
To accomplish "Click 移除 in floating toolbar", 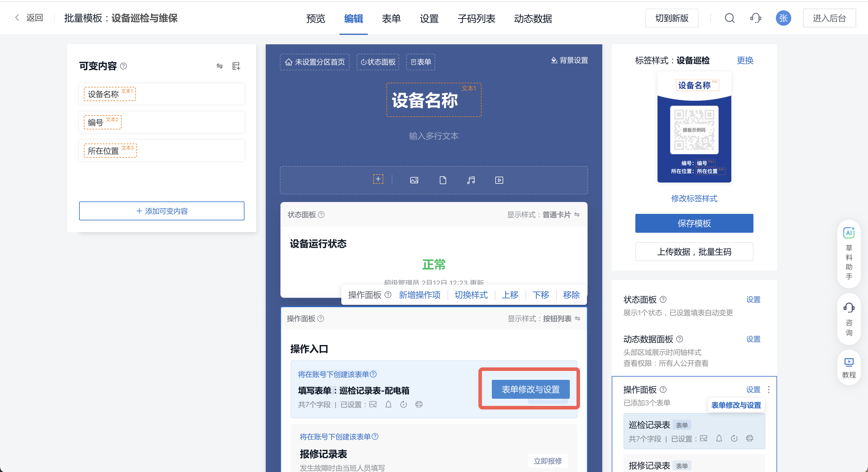I will coord(572,295).
